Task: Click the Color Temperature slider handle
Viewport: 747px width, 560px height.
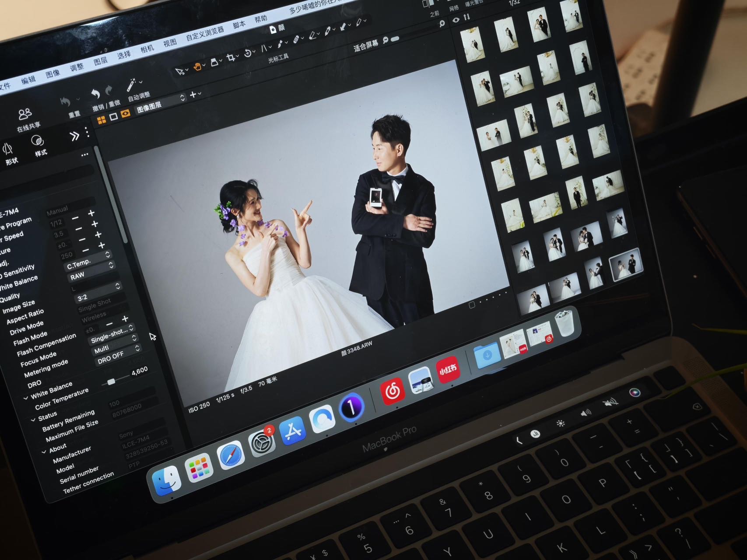Action: [x=111, y=382]
